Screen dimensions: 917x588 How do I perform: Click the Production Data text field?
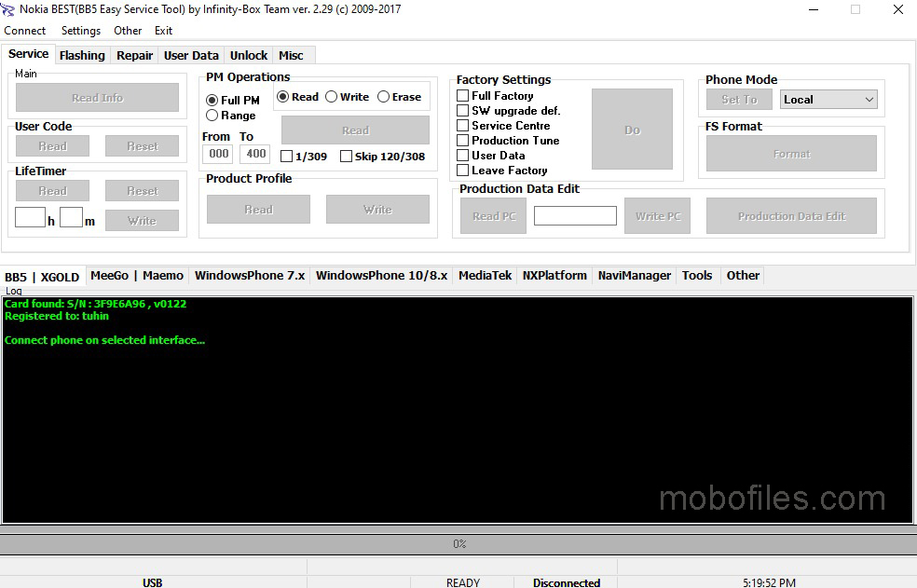coord(575,215)
